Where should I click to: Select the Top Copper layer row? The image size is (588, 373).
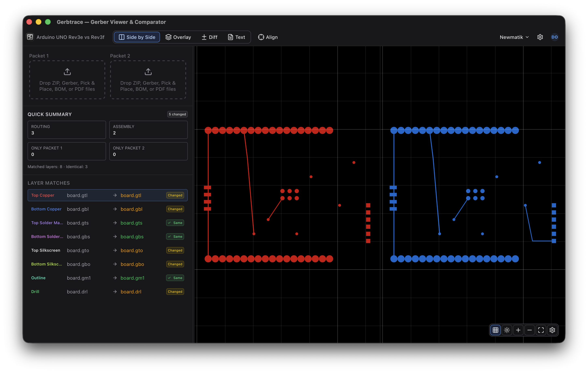click(108, 195)
